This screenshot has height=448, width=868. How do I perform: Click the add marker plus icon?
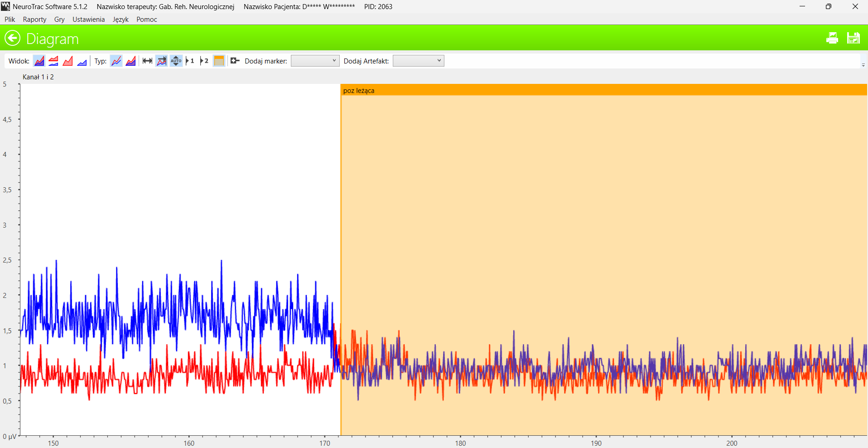(x=235, y=61)
